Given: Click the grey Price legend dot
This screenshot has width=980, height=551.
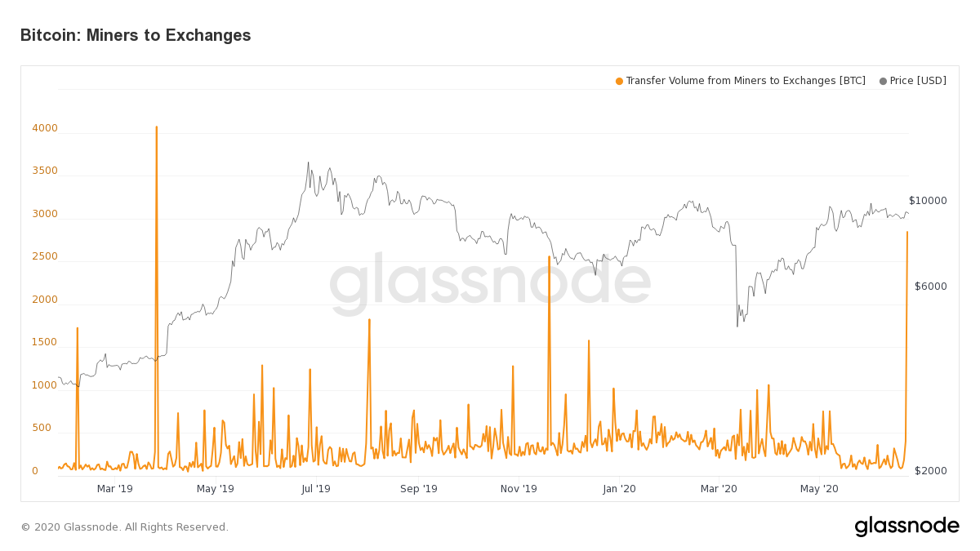Looking at the screenshot, I should (x=883, y=81).
